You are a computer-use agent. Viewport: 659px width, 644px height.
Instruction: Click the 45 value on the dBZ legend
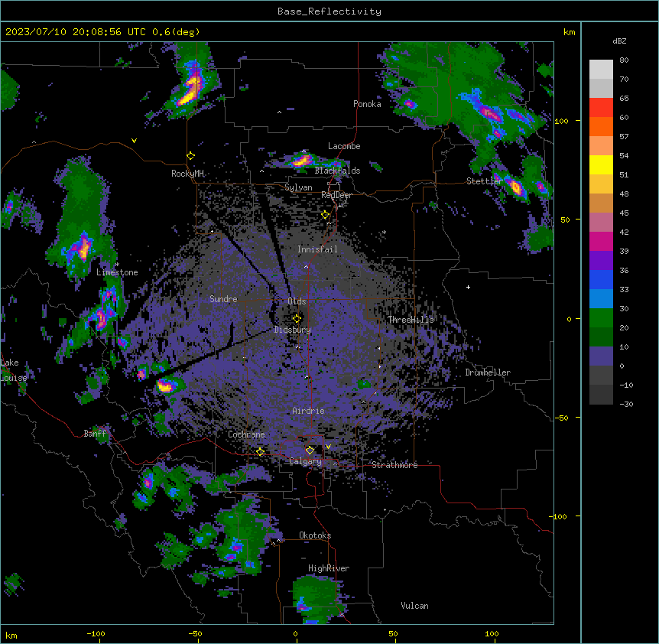pyautogui.click(x=624, y=213)
